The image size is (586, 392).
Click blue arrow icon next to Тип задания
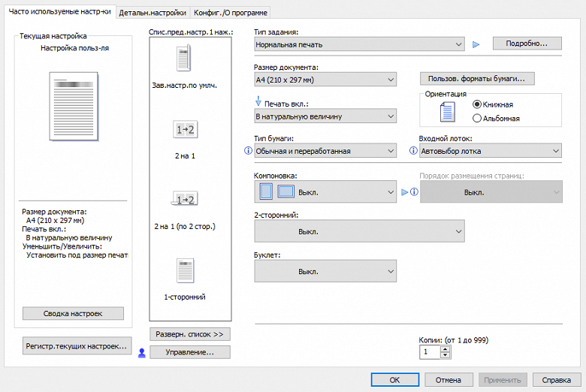[476, 44]
